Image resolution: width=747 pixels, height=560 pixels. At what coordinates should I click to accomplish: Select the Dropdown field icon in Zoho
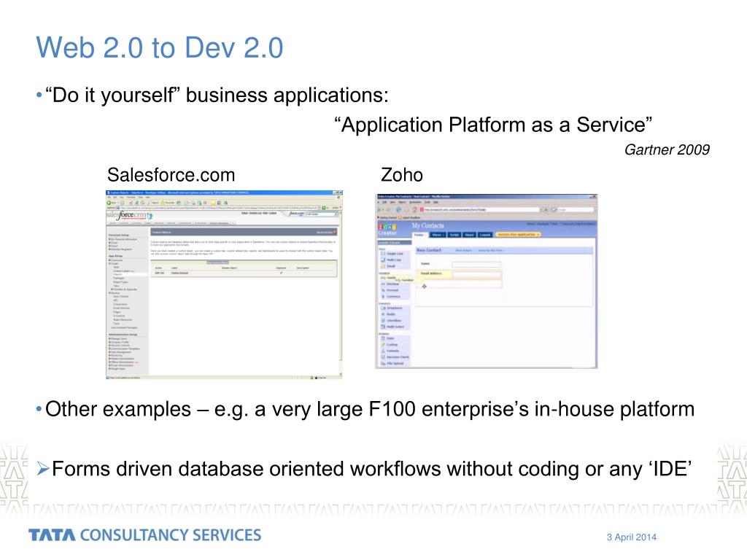[x=383, y=308]
